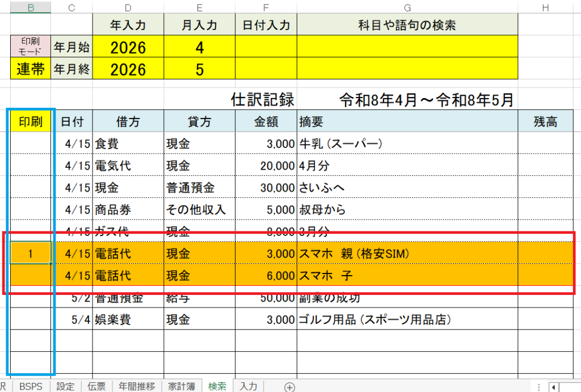Viewport: 581px width, 392px height.
Task: Select the 連帯 print mode cell
Action: pos(31,69)
